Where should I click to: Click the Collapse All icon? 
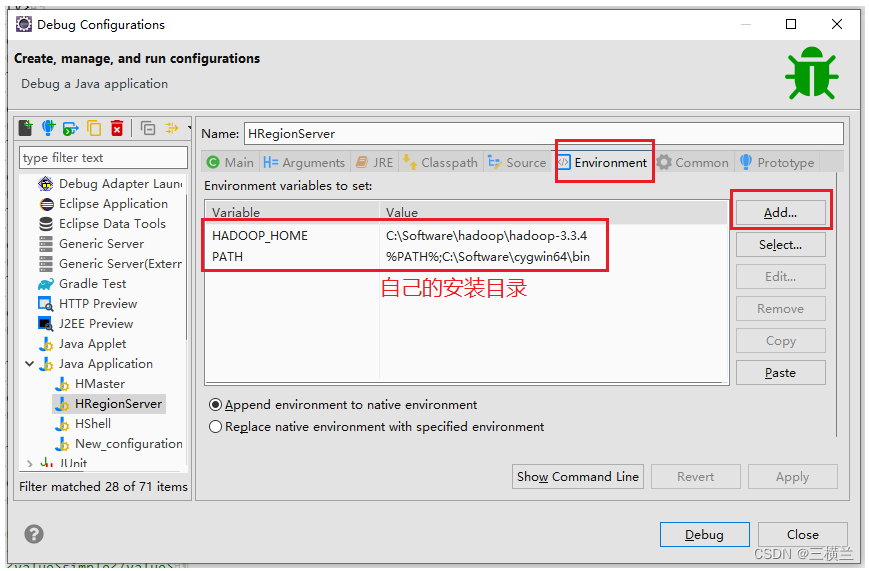pyautogui.click(x=148, y=129)
